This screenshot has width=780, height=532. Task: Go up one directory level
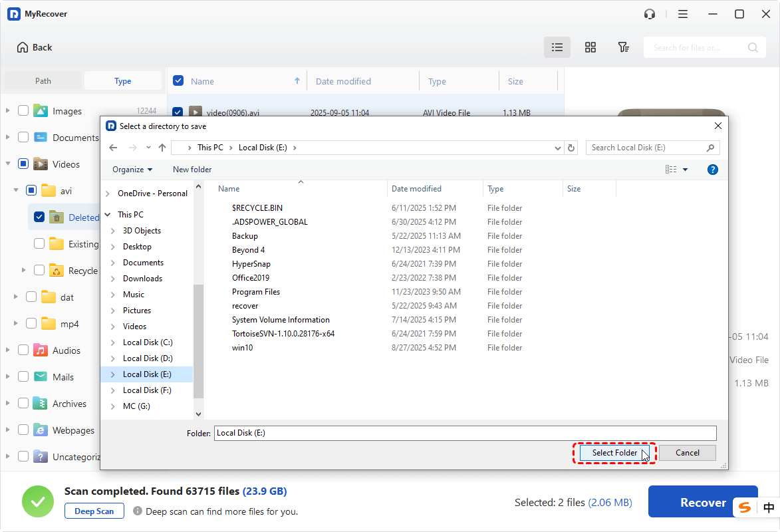[x=162, y=148]
